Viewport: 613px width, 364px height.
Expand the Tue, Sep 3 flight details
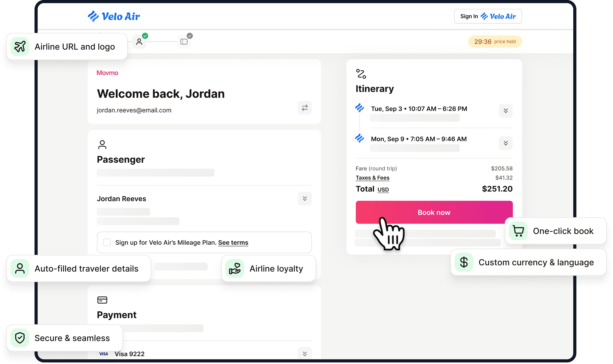[x=505, y=111]
